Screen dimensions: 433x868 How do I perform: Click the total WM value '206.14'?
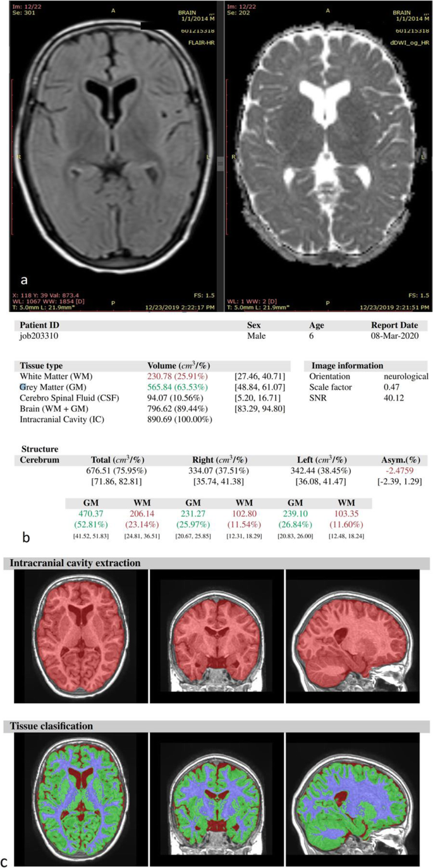tap(141, 514)
